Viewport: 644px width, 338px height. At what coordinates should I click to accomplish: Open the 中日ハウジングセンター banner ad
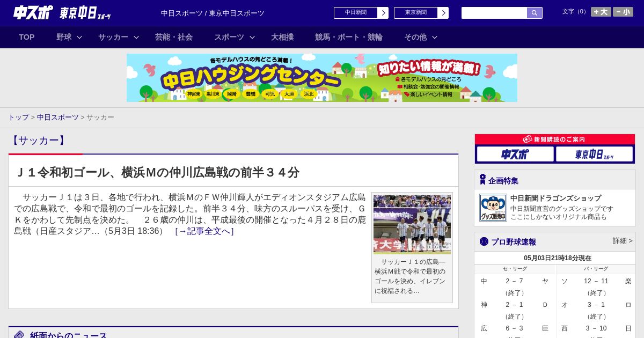[322, 78]
